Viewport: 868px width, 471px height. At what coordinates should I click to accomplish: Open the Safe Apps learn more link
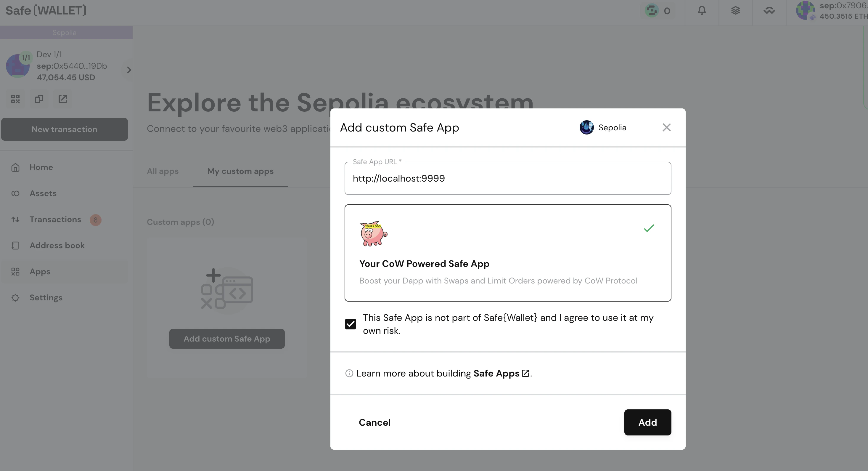497,373
